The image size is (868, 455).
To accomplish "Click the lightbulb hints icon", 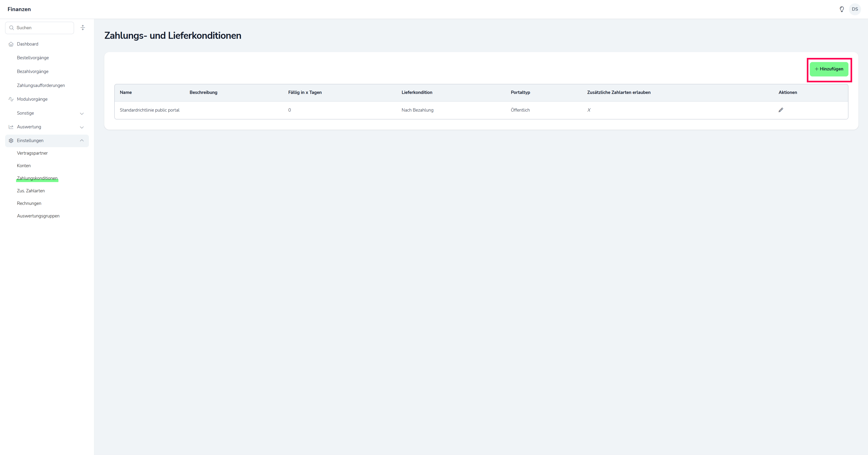I will tap(841, 10).
